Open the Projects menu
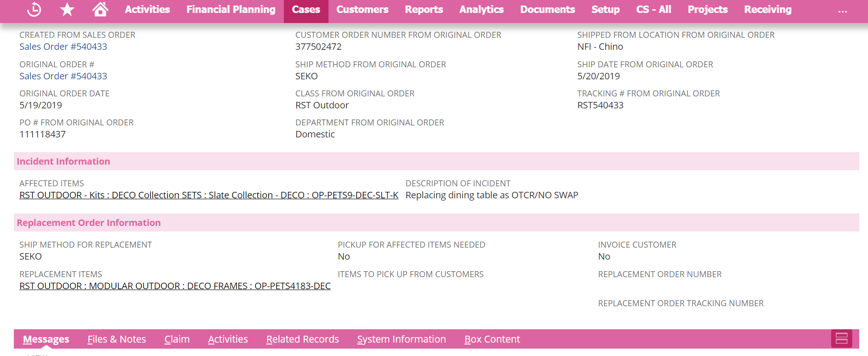Screen dimensions: 868x356 click(708, 10)
